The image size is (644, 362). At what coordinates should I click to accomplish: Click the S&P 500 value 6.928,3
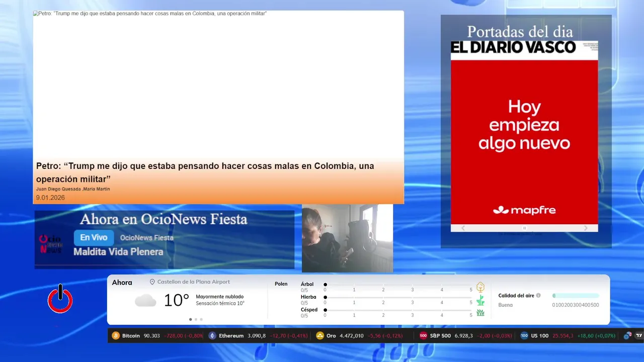coord(464,336)
